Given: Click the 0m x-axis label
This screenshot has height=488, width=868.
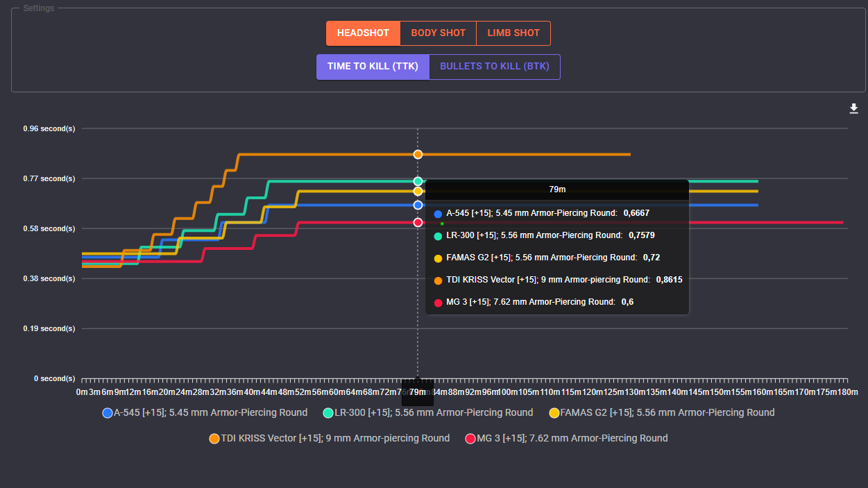Looking at the screenshot, I should (x=82, y=393).
